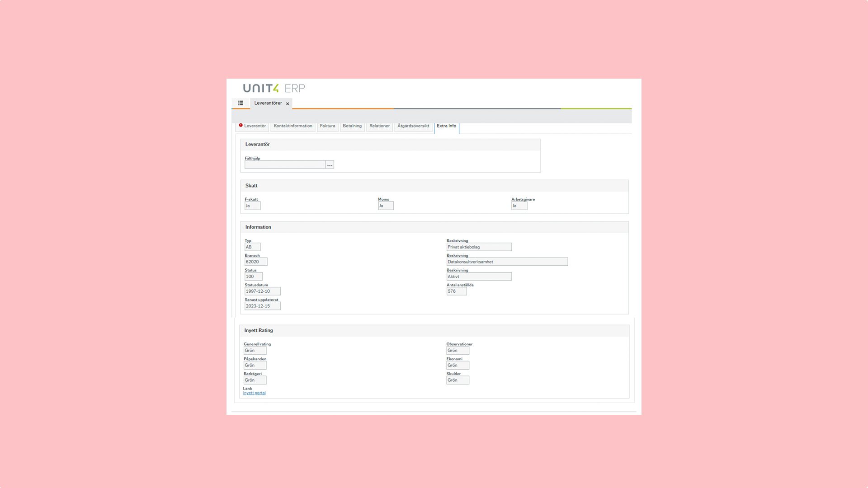Click the Statusdatum field 1997-12-10

click(x=262, y=291)
